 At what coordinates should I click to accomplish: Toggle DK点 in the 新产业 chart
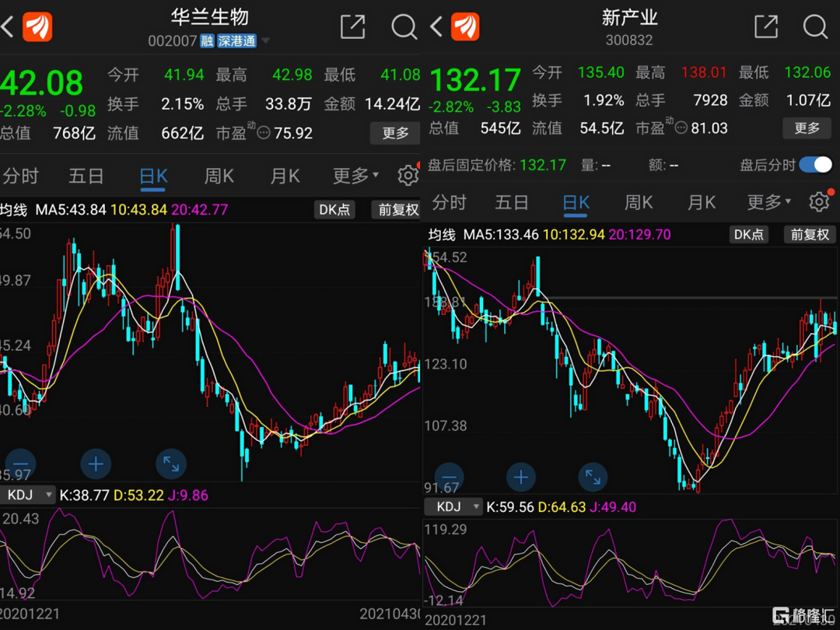[748, 234]
